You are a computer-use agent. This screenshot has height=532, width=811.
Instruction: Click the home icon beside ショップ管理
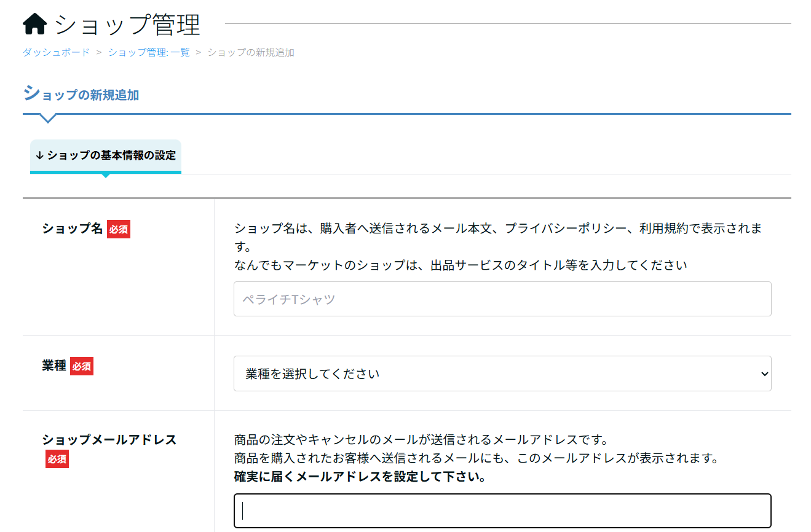[34, 25]
